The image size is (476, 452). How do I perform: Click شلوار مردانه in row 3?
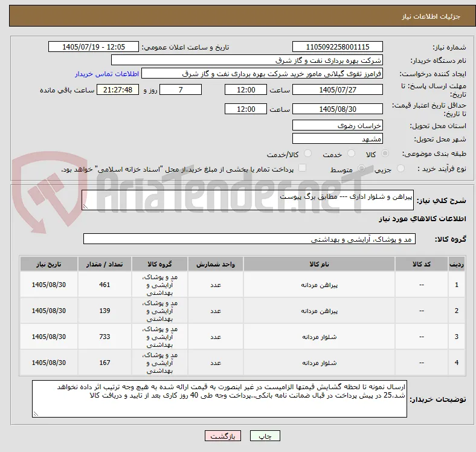319,337
